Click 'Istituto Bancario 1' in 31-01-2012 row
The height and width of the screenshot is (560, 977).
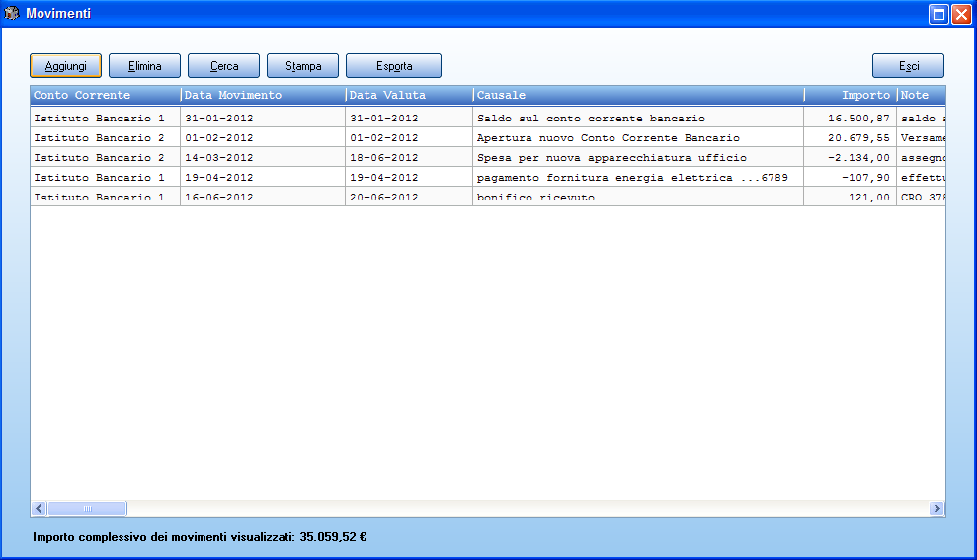tap(105, 118)
